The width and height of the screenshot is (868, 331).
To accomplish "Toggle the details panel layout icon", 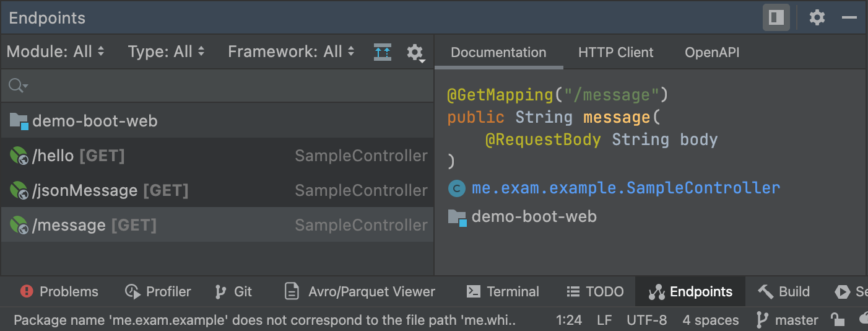I will tap(776, 17).
